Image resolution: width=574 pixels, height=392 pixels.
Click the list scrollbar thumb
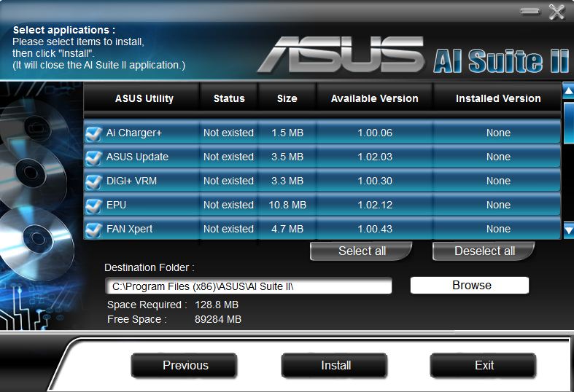click(569, 122)
